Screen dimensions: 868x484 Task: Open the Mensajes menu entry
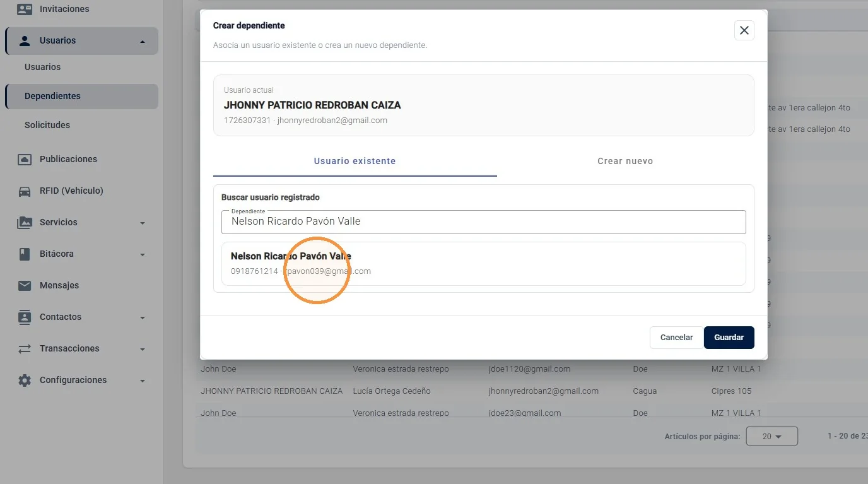pyautogui.click(x=59, y=285)
